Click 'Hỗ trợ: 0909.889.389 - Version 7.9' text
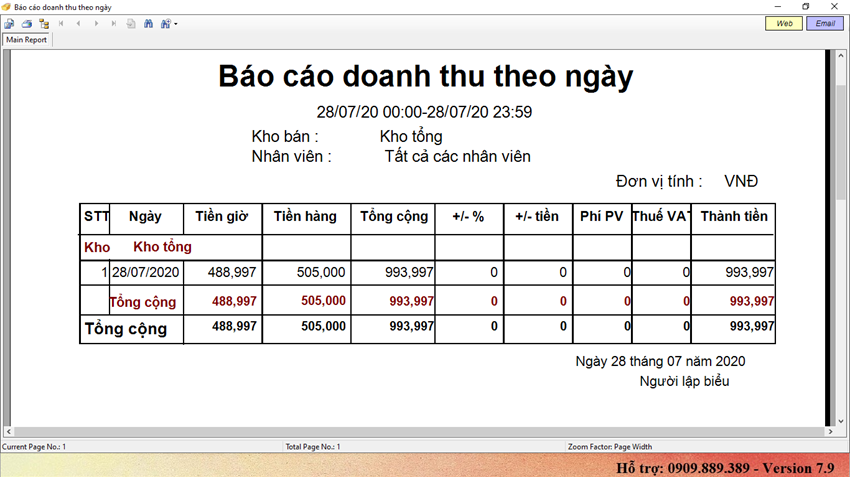Viewport: 850px width, 477px height. 725,468
